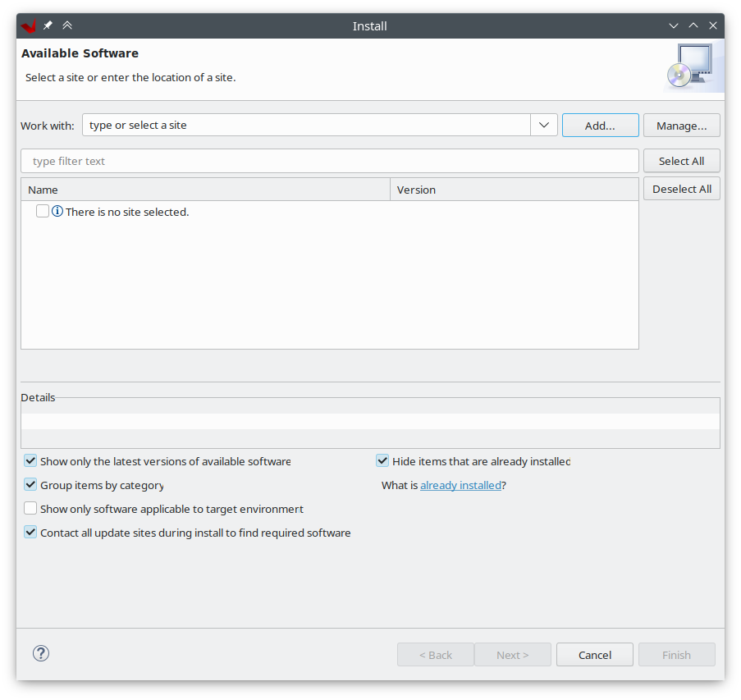
Task: Maximize Install window with up chevron
Action: click(693, 25)
